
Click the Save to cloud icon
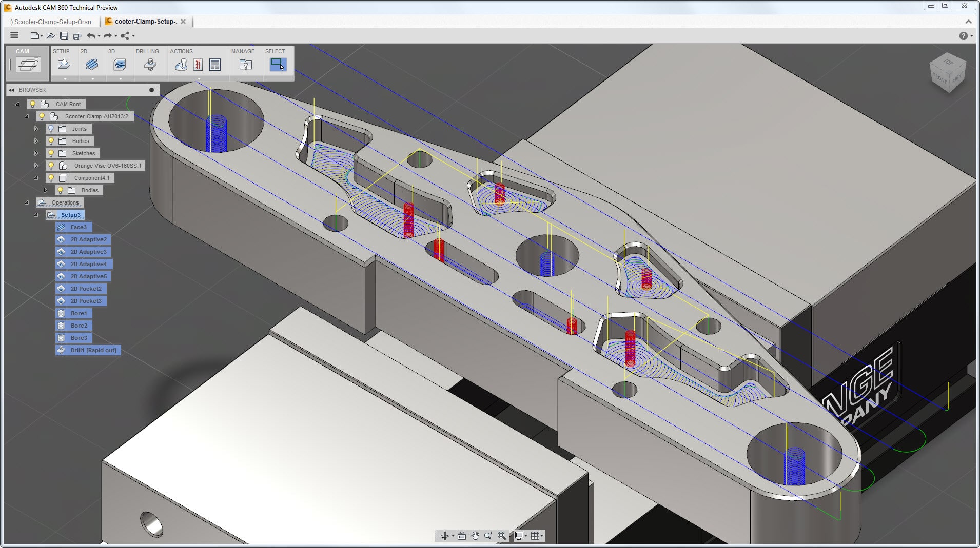[x=77, y=36]
